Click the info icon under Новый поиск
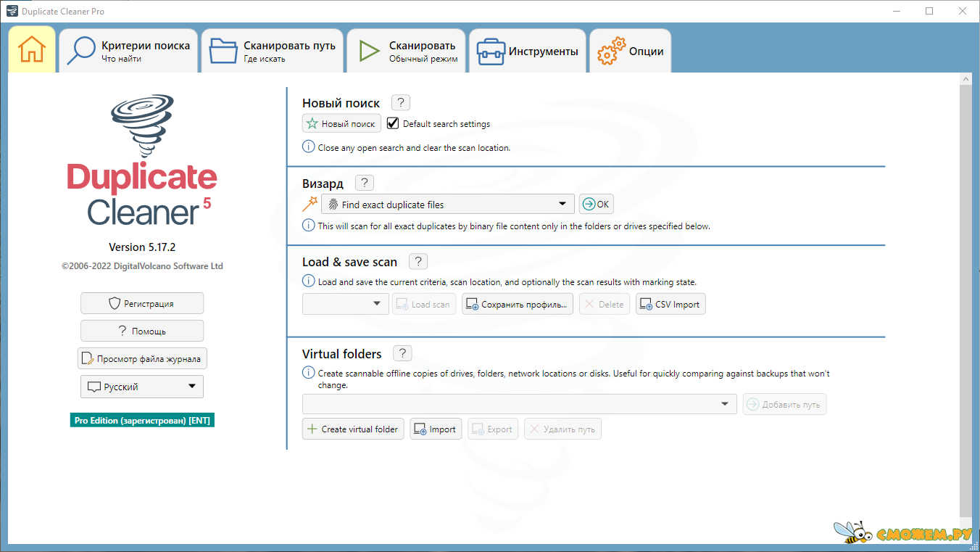The width and height of the screenshot is (980, 552). [308, 147]
